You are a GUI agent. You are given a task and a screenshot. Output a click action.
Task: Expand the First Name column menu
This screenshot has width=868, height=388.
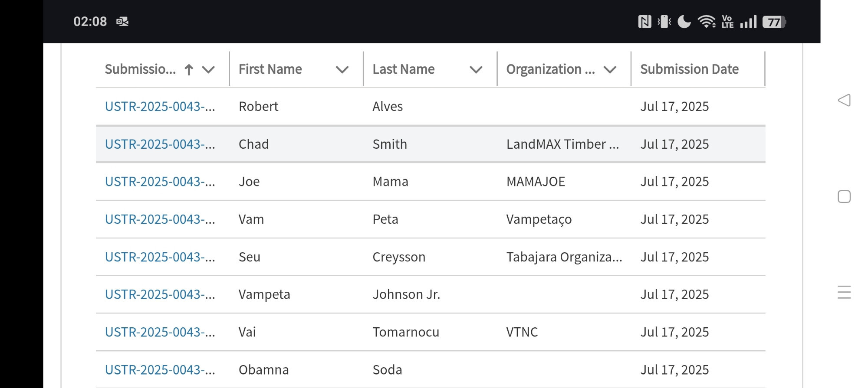coord(342,69)
